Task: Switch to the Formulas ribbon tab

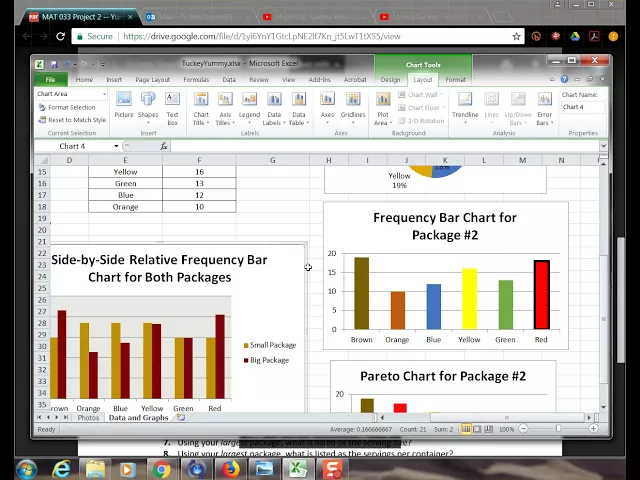Action: tap(196, 80)
